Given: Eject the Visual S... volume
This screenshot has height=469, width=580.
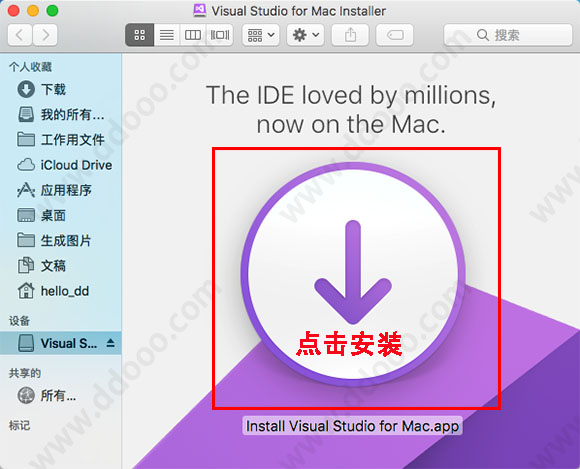Looking at the screenshot, I should coord(110,343).
